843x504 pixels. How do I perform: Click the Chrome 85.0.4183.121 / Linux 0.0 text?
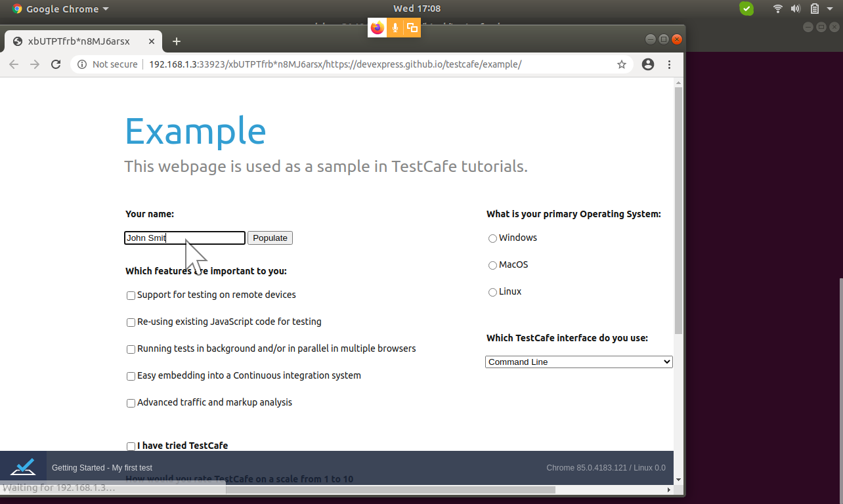coord(606,468)
